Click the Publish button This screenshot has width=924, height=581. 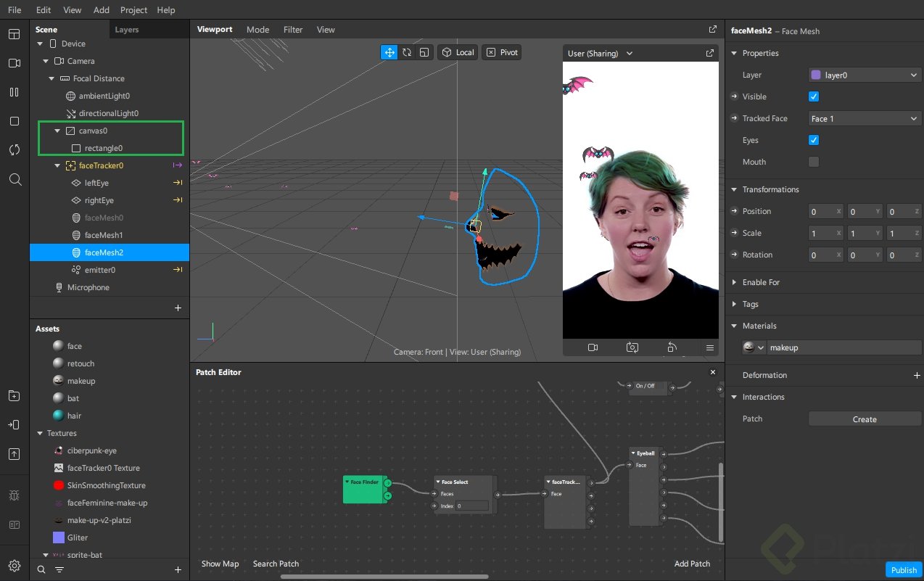[x=904, y=569]
